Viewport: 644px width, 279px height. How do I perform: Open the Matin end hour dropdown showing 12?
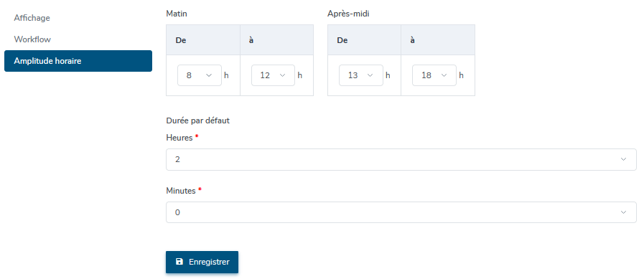pos(273,75)
